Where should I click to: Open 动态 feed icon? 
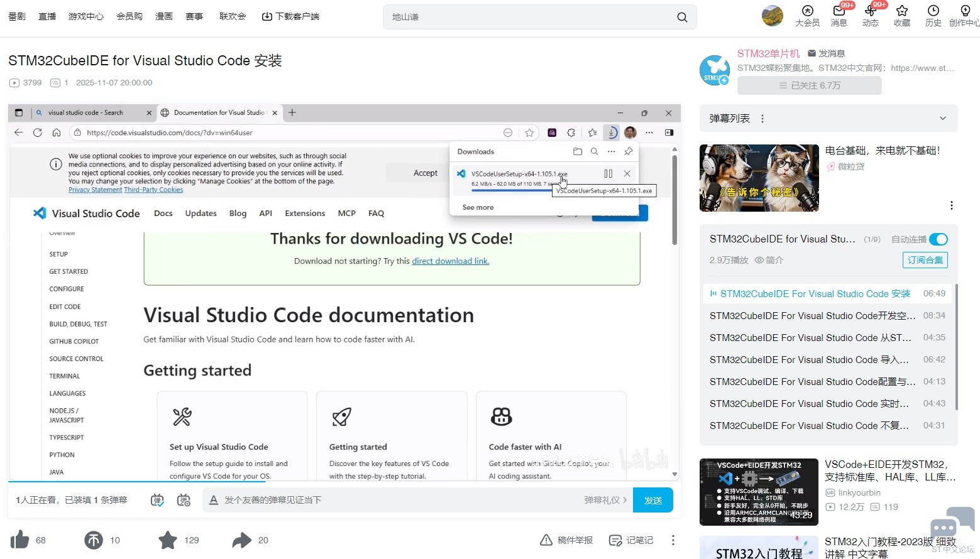pos(870,16)
